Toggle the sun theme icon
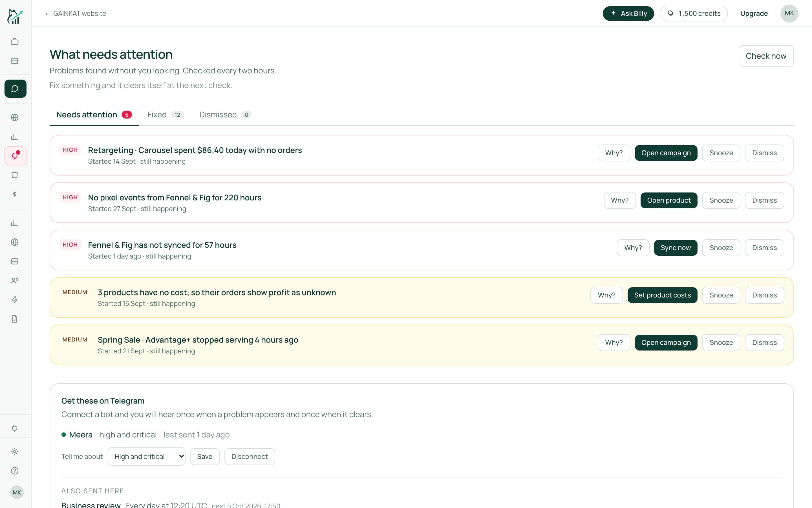Image resolution: width=812 pixels, height=508 pixels. pyautogui.click(x=15, y=452)
